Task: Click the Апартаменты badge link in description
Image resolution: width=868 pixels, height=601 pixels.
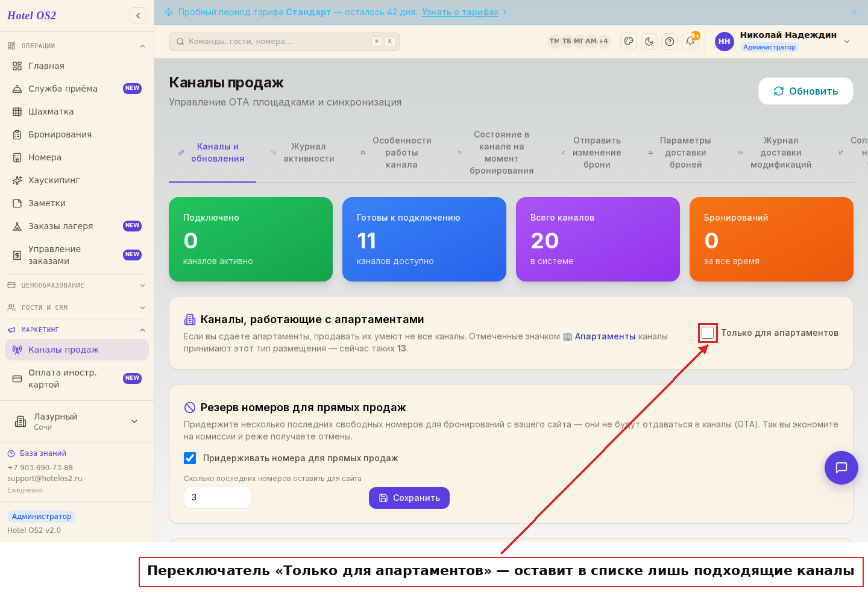Action: tap(599, 336)
